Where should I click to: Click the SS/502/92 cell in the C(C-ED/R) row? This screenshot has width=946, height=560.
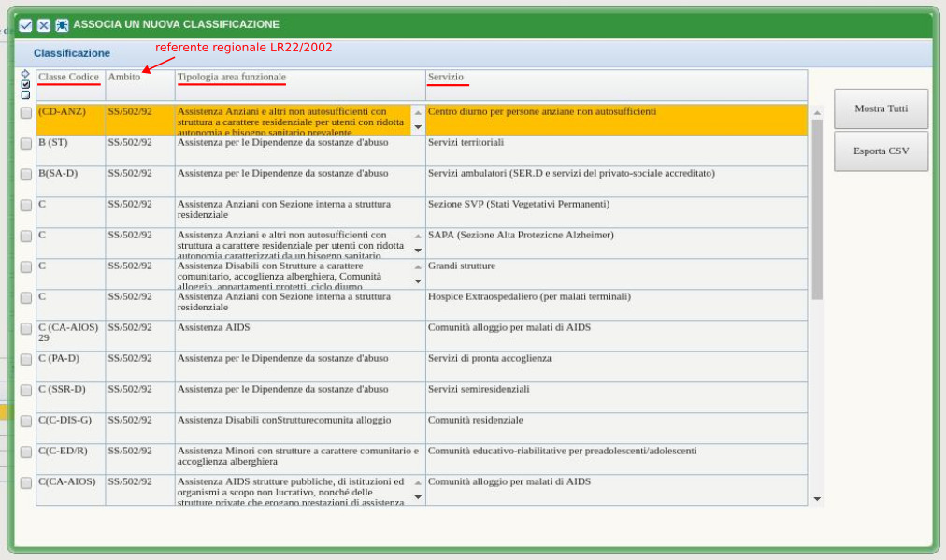pos(140,459)
